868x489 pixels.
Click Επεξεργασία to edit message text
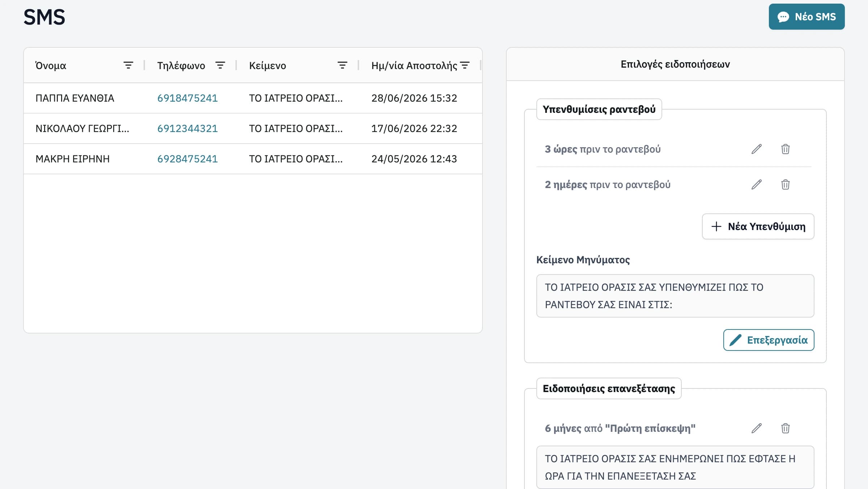(x=769, y=340)
